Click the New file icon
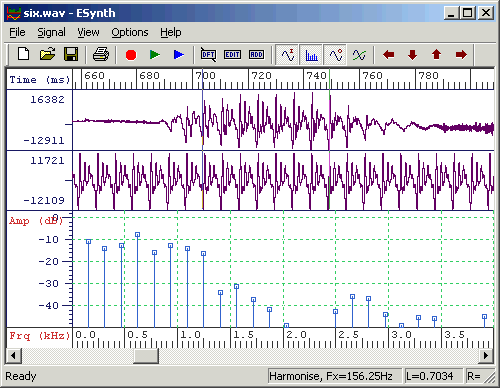 pos(24,54)
